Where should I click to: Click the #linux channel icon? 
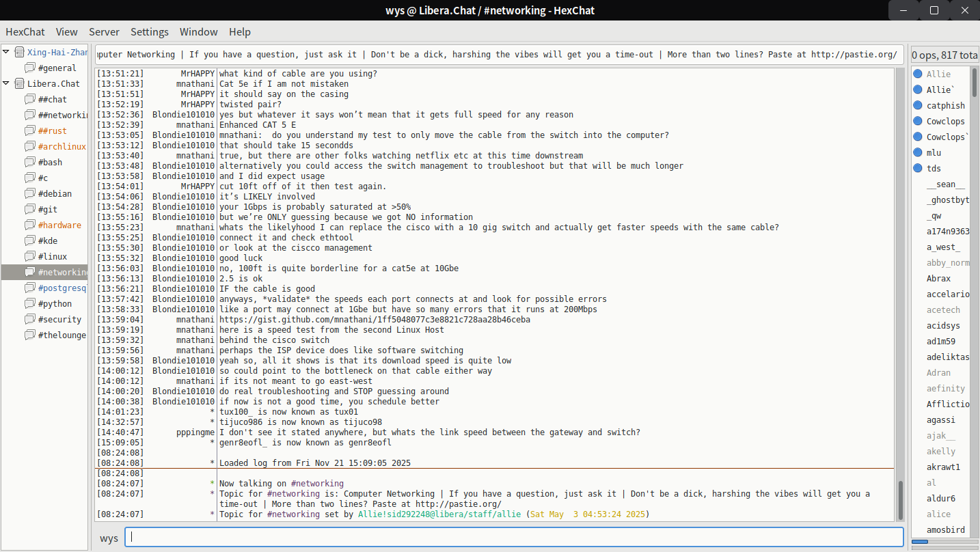tap(30, 256)
